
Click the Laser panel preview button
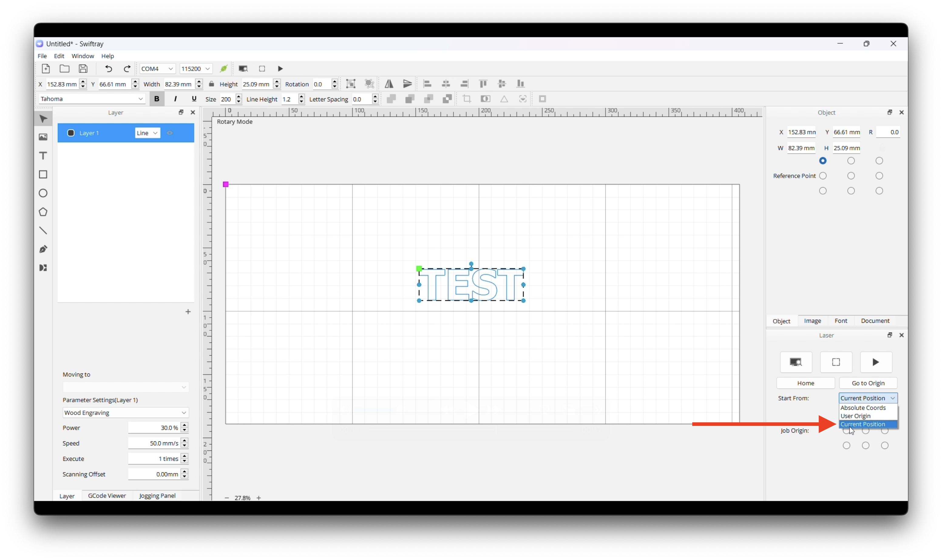[x=796, y=362]
